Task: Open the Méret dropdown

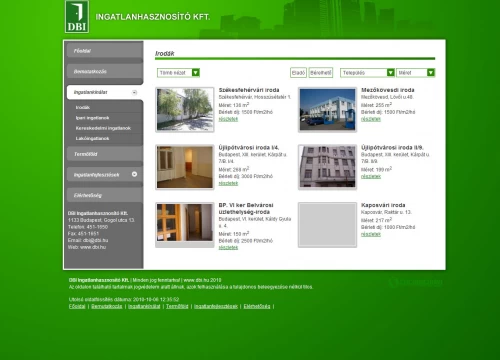Action: [416, 73]
